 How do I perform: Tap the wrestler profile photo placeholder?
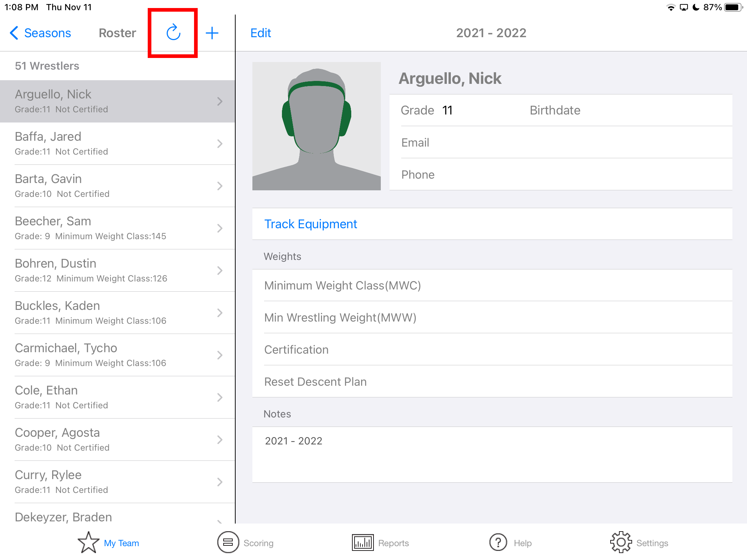pyautogui.click(x=316, y=126)
